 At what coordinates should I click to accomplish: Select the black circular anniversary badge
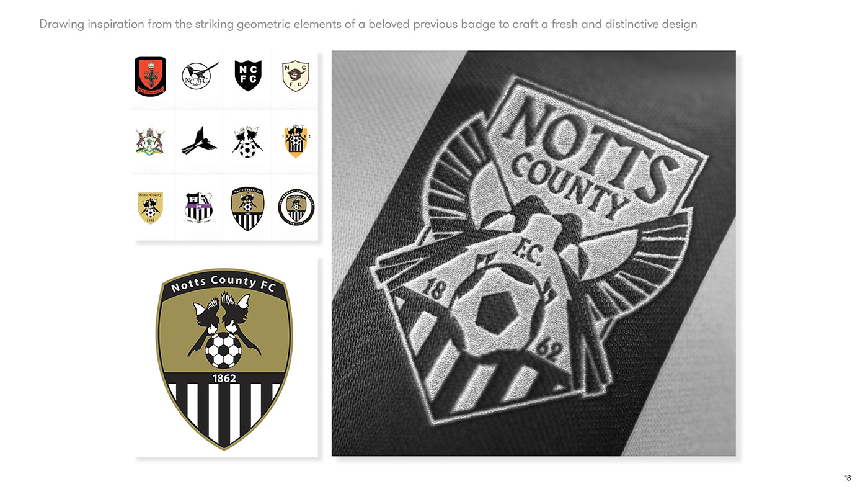pos(296,208)
